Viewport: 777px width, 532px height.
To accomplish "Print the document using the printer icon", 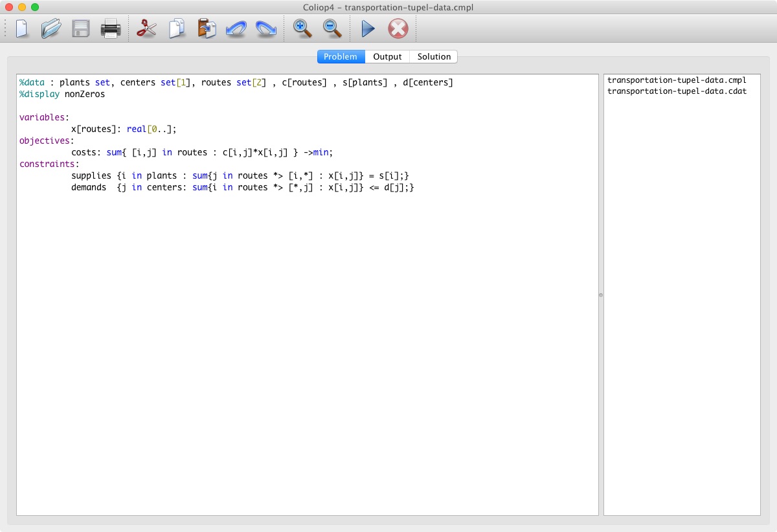I will tap(111, 29).
